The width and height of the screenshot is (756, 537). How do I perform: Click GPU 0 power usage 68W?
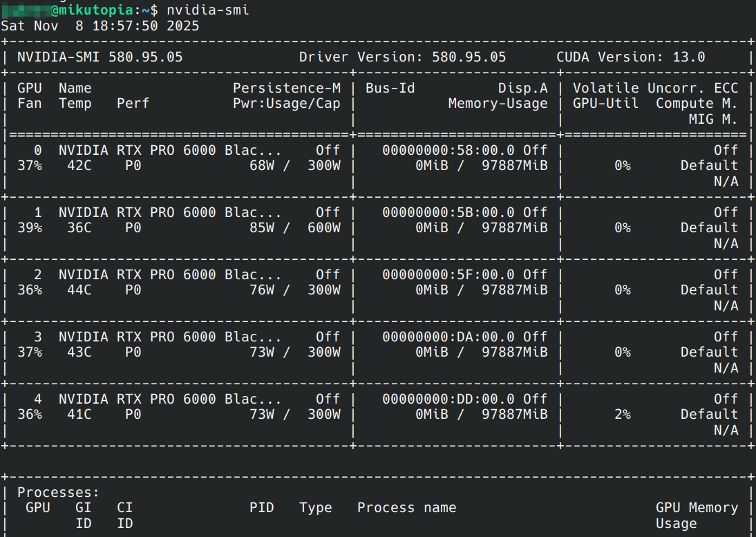(x=262, y=166)
